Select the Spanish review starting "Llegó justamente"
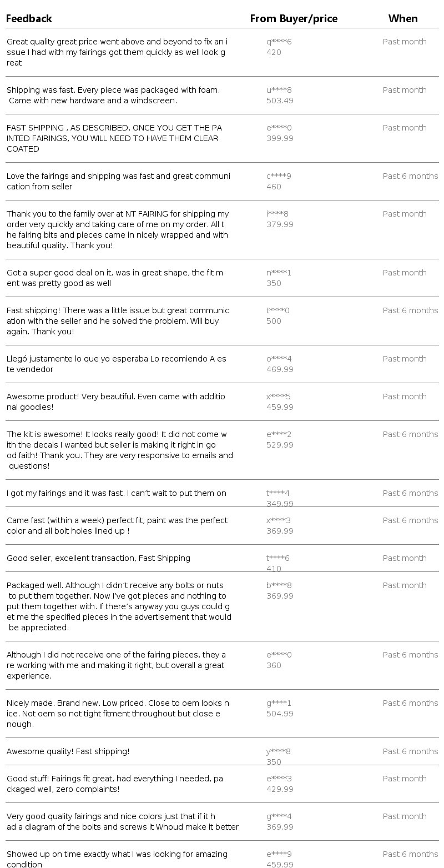 (x=117, y=364)
